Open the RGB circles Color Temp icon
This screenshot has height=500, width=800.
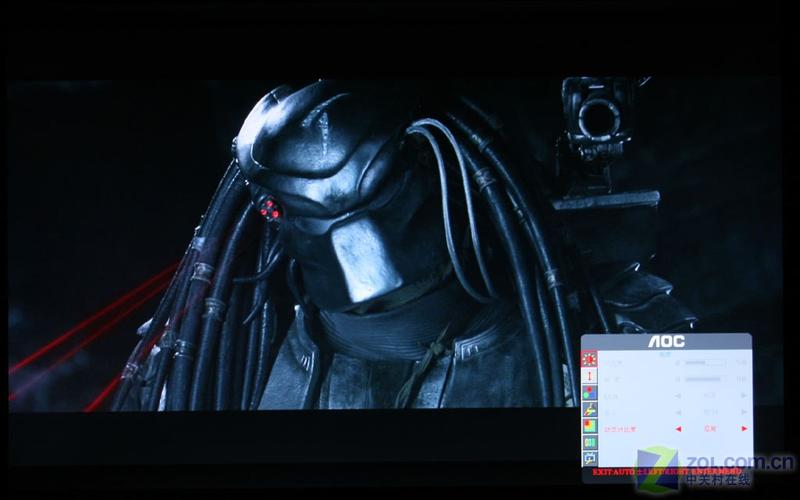pyautogui.click(x=589, y=393)
